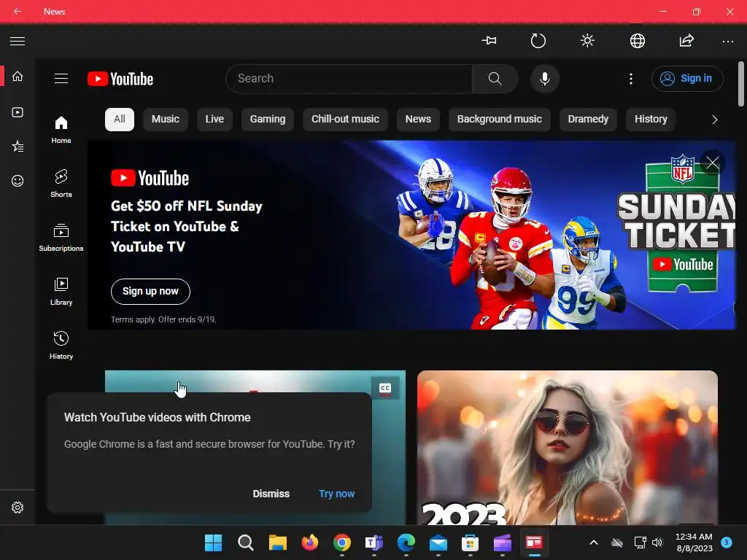The width and height of the screenshot is (747, 560).
Task: Select the News filter chip
Action: (x=418, y=119)
